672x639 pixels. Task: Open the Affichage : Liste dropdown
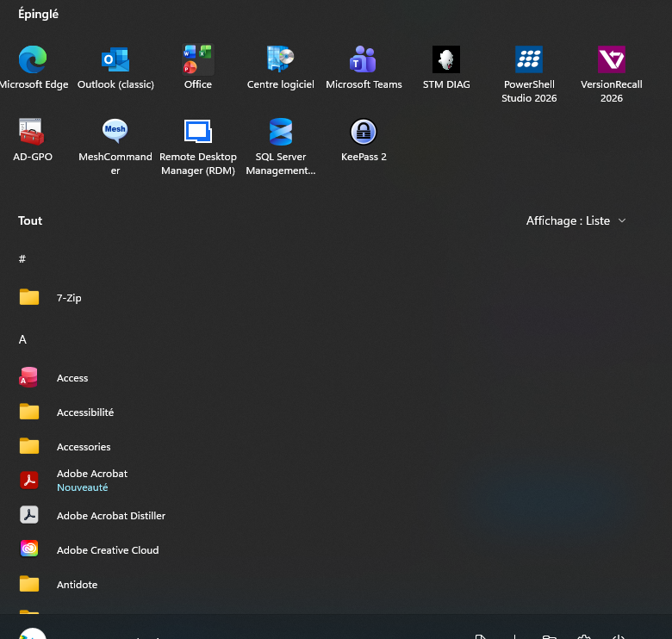pos(576,220)
